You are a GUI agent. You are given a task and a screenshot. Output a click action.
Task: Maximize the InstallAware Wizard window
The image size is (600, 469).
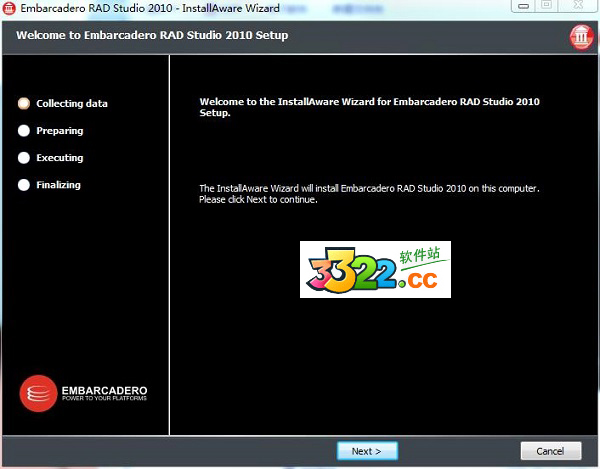547,5
